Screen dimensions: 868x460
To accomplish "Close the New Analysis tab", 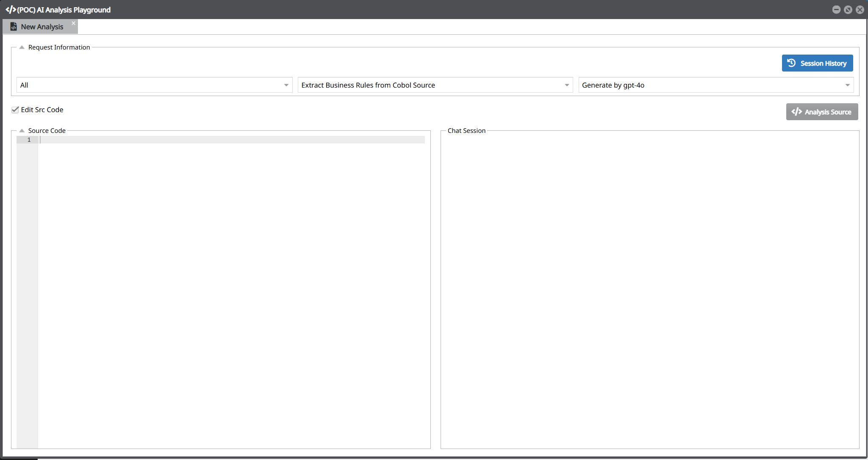I will click(x=74, y=23).
